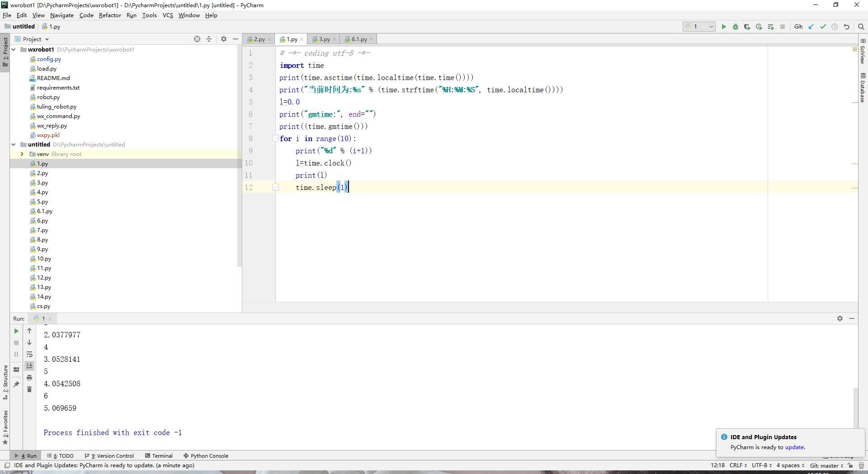This screenshot has width=868, height=474.
Task: Restore layout icon in Run panel
Action: pos(16,370)
